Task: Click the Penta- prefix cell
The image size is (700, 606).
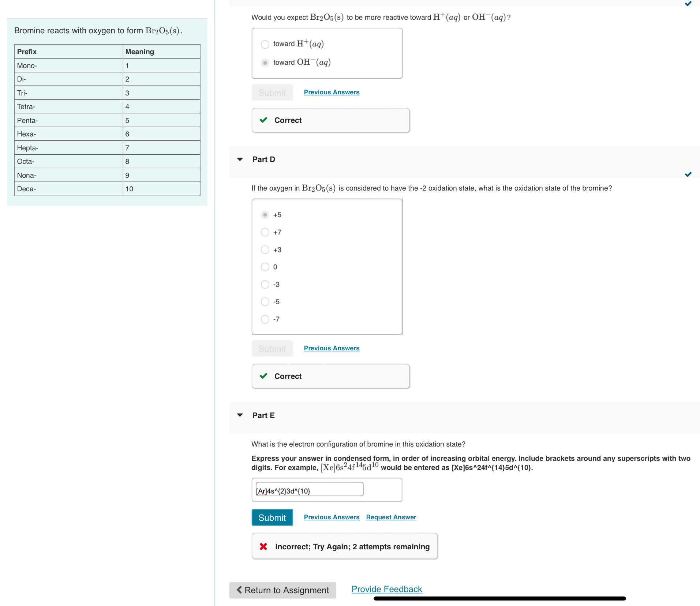Action: (68, 120)
